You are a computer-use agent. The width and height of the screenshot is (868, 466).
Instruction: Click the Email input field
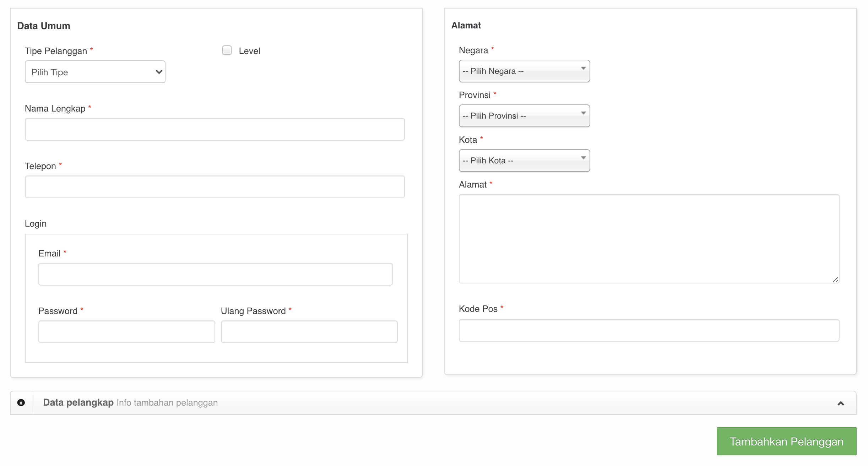[215, 274]
